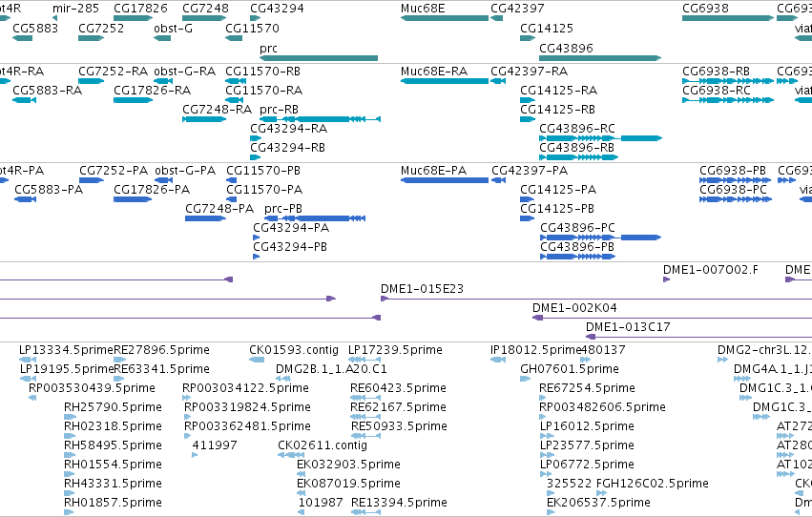Click protein CG43896-PB
812x517 pixels.
[578, 257]
